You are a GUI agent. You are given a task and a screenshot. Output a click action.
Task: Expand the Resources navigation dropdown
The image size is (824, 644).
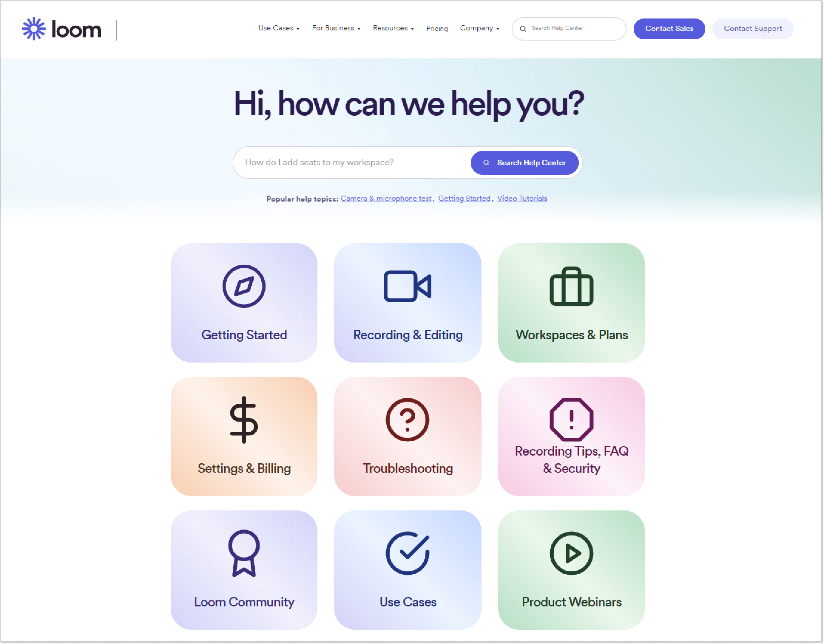[x=393, y=28]
